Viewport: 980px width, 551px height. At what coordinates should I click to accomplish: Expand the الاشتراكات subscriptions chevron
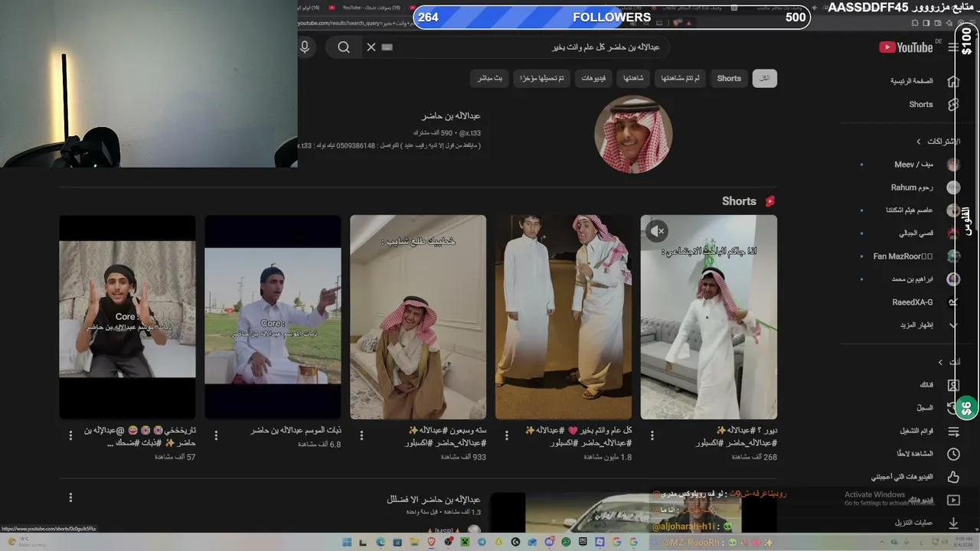919,142
